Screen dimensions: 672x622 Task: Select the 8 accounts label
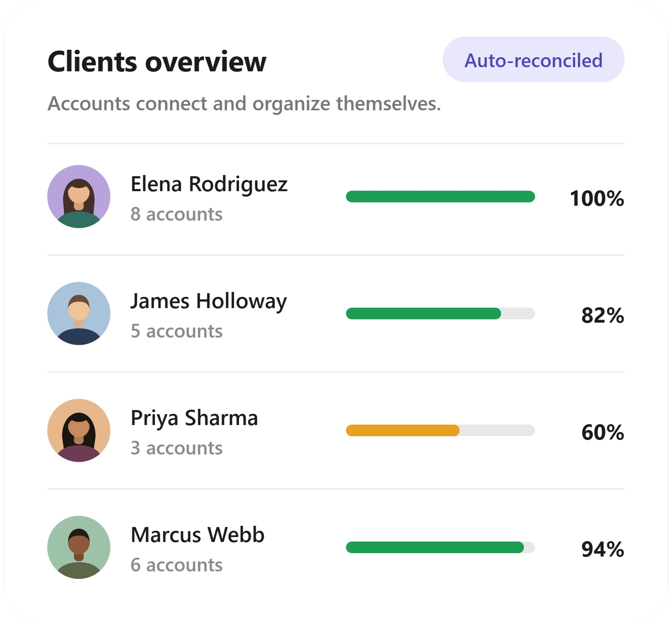[177, 214]
